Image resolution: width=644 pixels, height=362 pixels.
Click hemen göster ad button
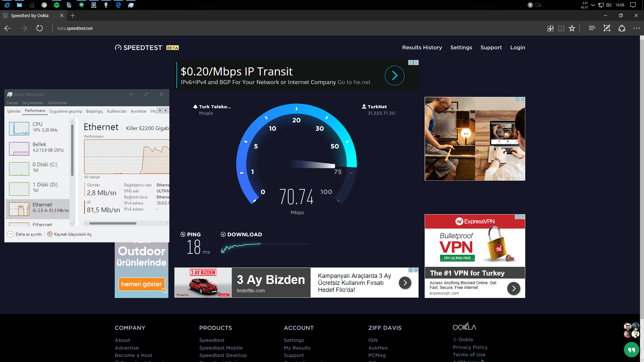pyautogui.click(x=141, y=284)
